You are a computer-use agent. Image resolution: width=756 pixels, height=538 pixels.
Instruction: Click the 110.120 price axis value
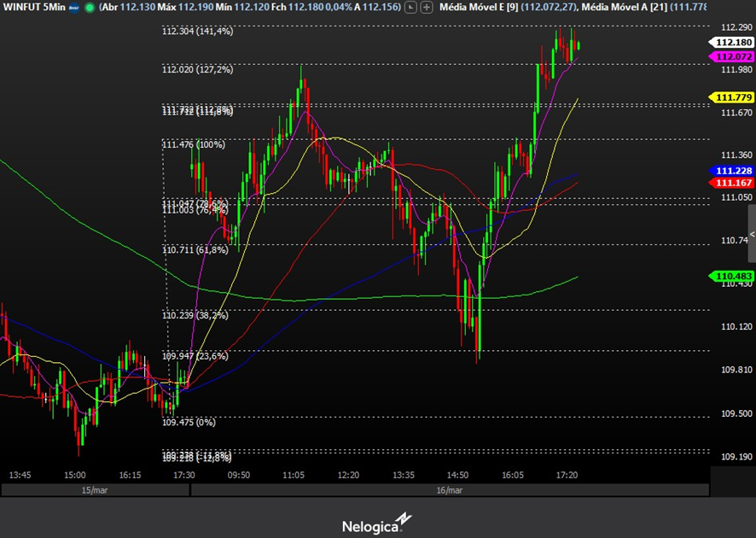click(736, 327)
